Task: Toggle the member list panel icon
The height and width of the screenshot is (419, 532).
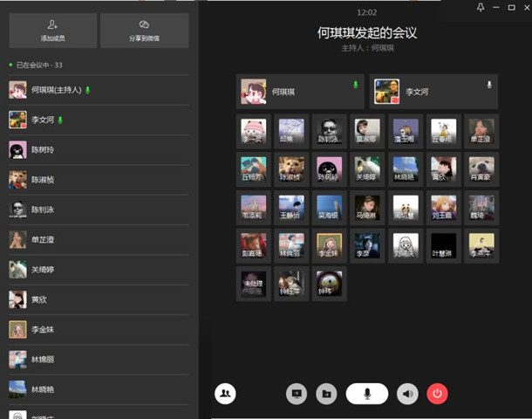Action: pyautogui.click(x=225, y=394)
